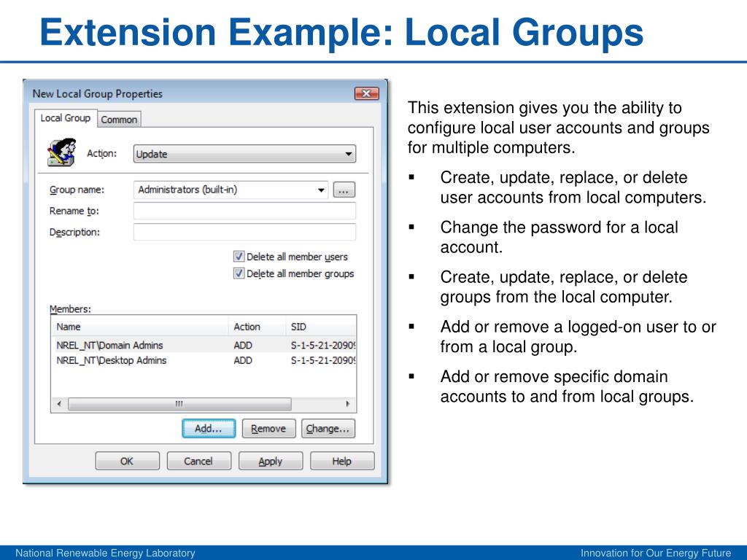This screenshot has height=560, width=747.
Task: Click the bullet about logged-on user local group
Action: coord(578,337)
